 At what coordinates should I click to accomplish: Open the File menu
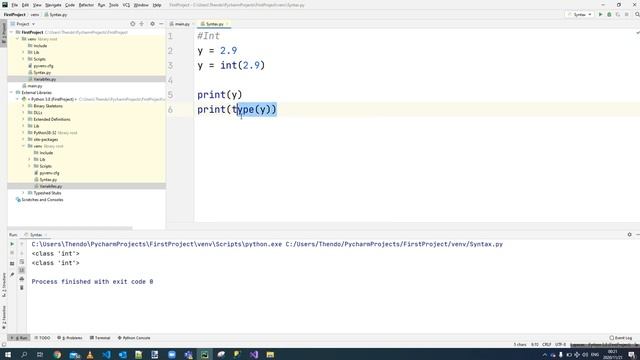pyautogui.click(x=14, y=5)
